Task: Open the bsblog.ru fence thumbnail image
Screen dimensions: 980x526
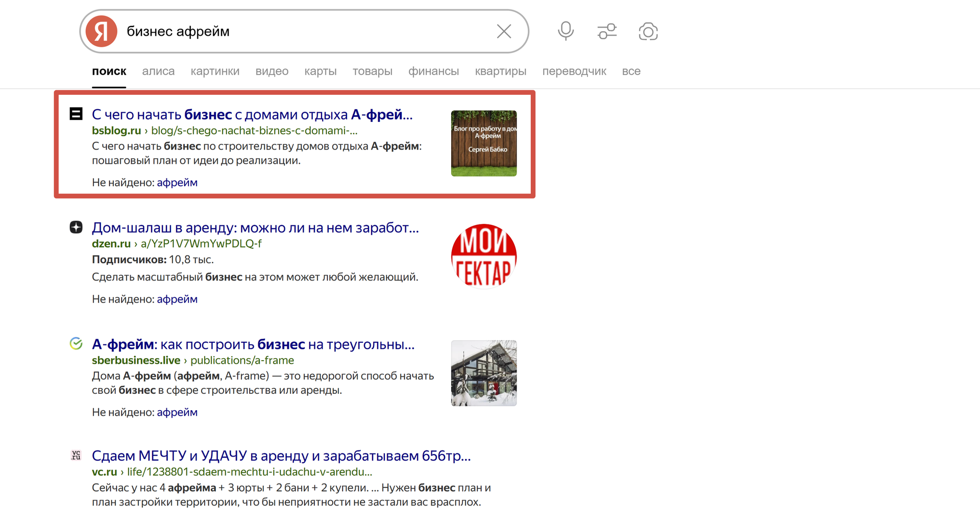Action: pos(484,143)
